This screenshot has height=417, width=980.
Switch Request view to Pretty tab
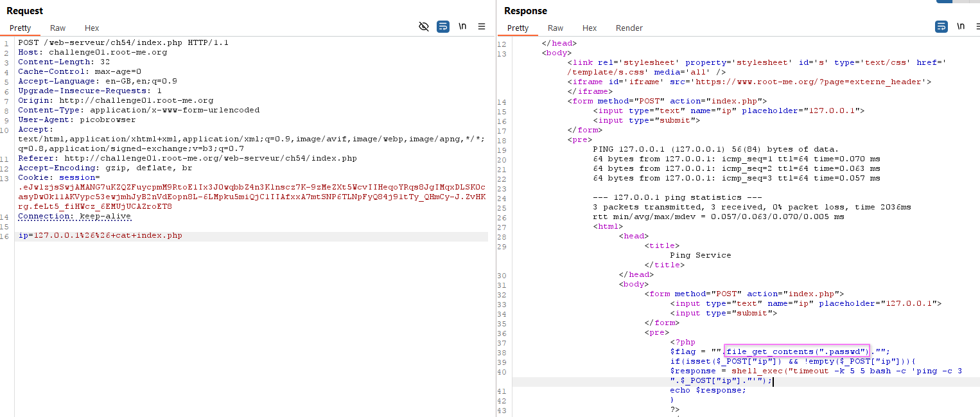point(20,28)
